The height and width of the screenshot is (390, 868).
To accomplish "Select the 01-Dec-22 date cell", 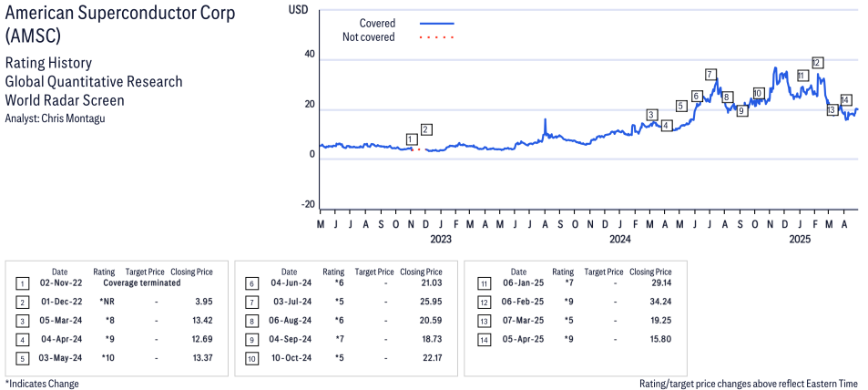I will [x=60, y=302].
